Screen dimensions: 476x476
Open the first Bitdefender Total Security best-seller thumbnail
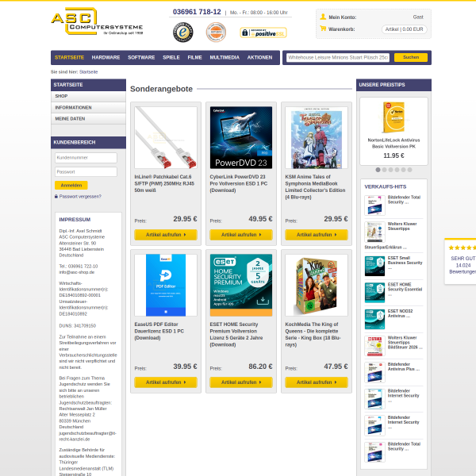coord(374,205)
